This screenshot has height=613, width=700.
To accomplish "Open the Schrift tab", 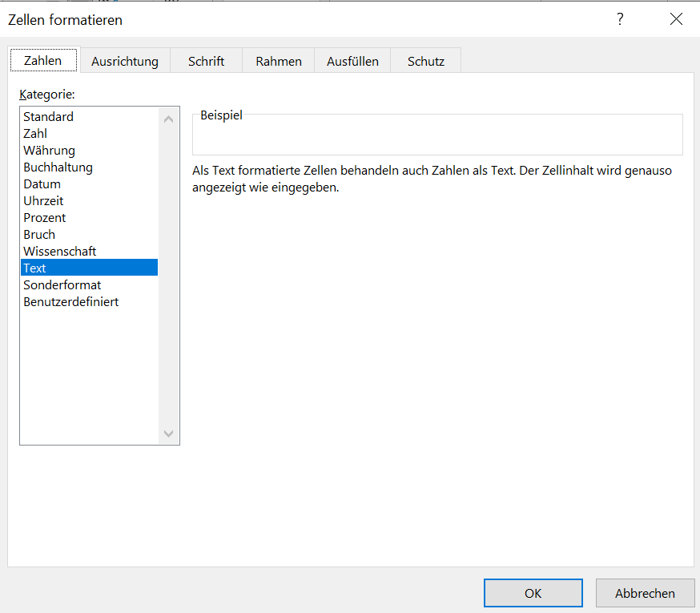I will (206, 61).
